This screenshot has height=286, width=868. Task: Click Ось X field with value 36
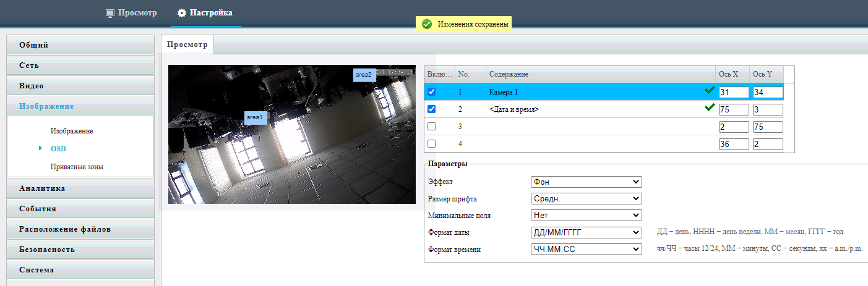click(x=734, y=144)
